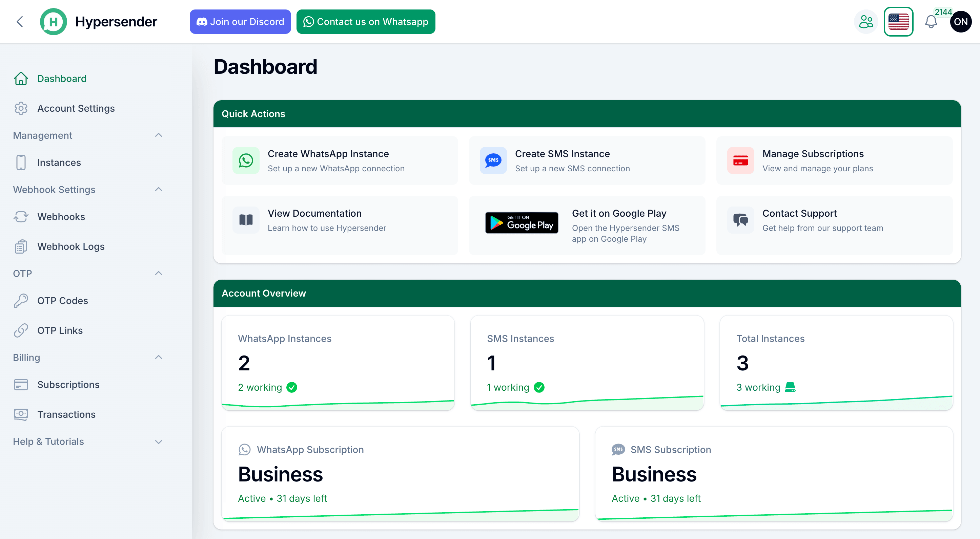Collapse the Webhook Settings section
The height and width of the screenshot is (539, 980).
click(x=159, y=189)
